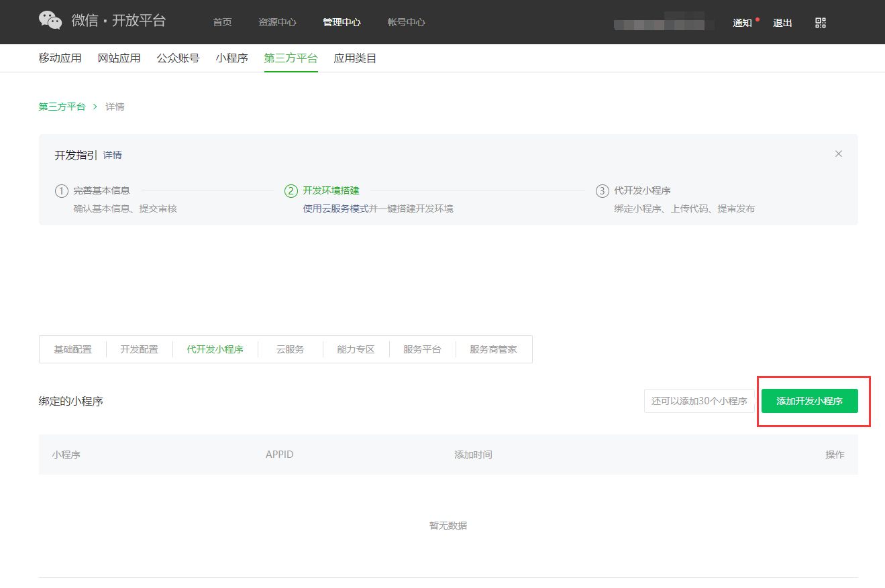Select the 基础配置 tab

pyautogui.click(x=72, y=349)
